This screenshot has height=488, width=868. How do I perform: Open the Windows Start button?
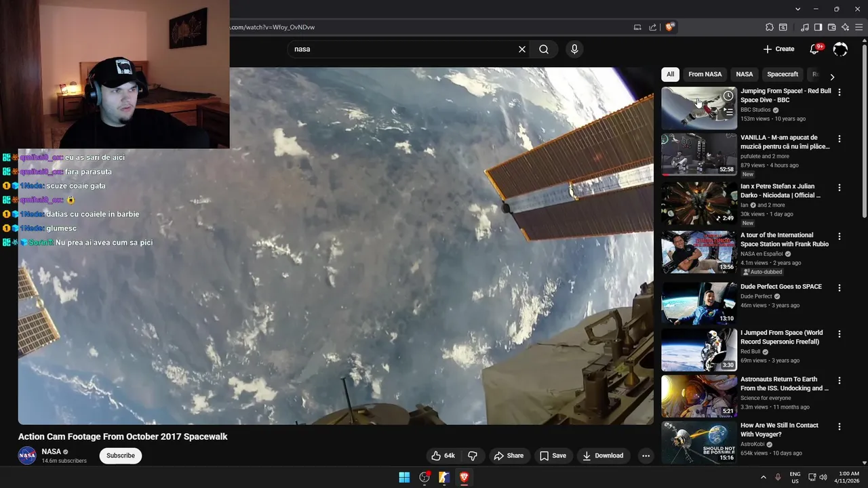pyautogui.click(x=404, y=477)
